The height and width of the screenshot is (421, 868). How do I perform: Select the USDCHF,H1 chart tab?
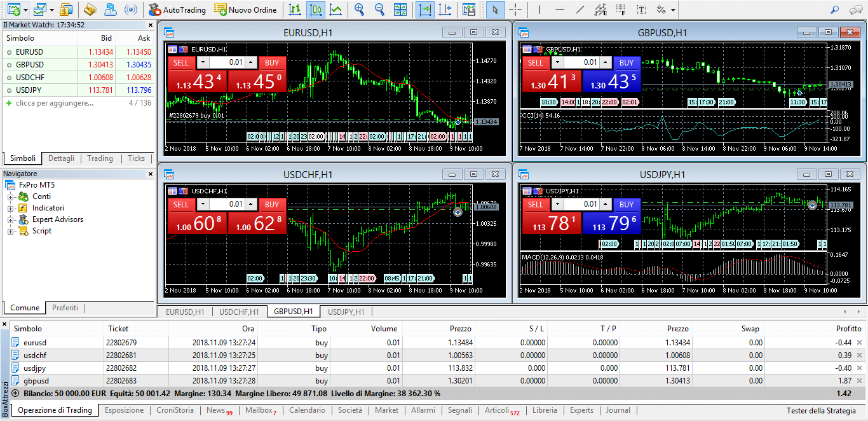click(239, 312)
